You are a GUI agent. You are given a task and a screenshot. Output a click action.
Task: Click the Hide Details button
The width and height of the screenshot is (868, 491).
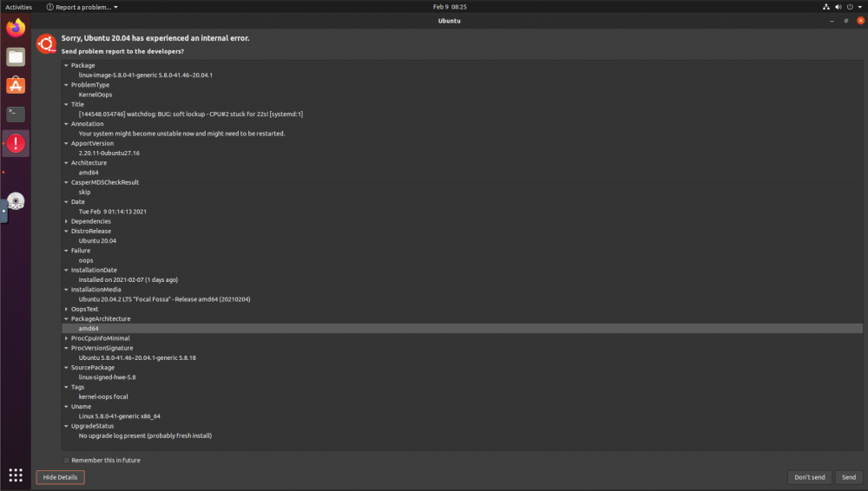pos(61,477)
